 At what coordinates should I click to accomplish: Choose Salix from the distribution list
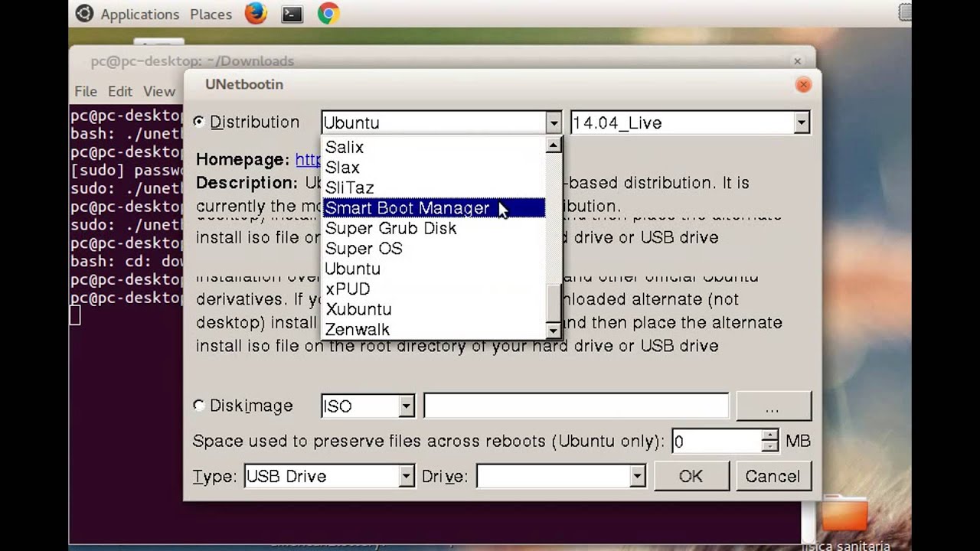coord(434,147)
